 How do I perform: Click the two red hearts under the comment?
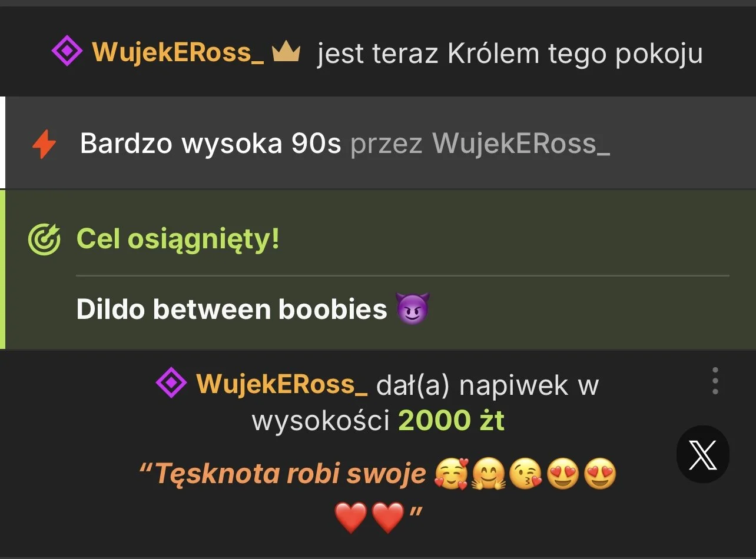(x=370, y=517)
